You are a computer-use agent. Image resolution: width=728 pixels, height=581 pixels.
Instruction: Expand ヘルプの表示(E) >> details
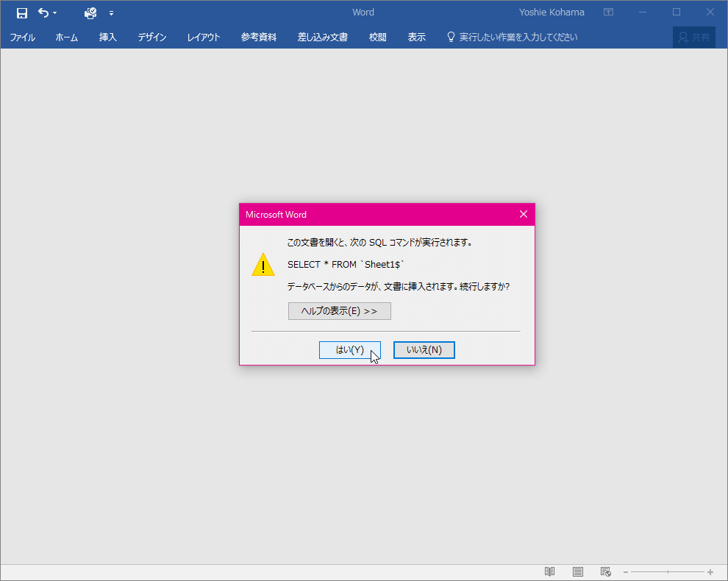point(340,311)
